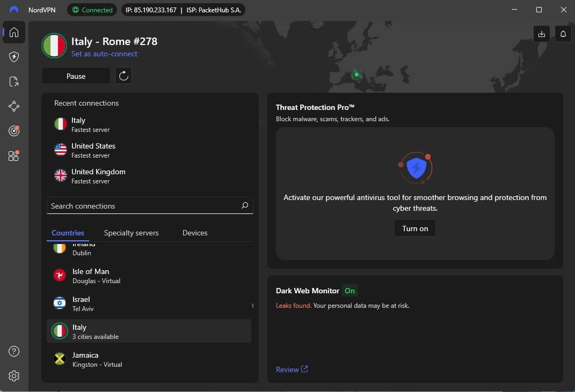Switch to the Specialty servers tab

131,233
